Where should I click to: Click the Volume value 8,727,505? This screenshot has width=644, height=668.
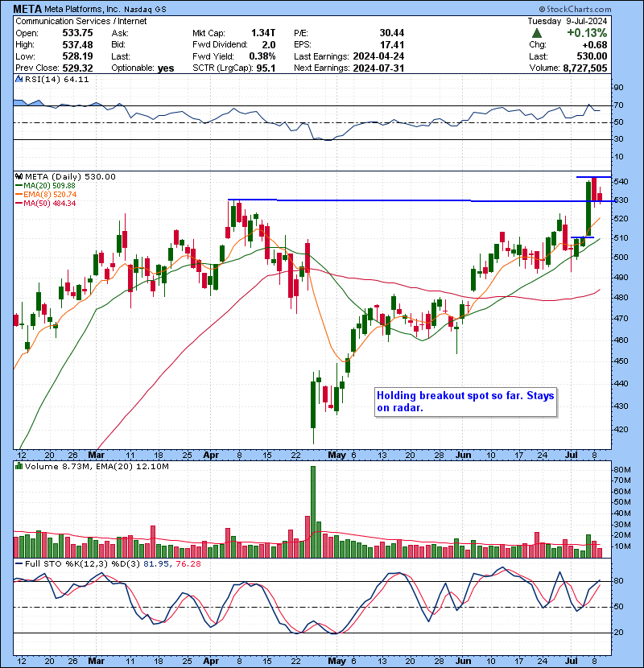click(x=585, y=68)
